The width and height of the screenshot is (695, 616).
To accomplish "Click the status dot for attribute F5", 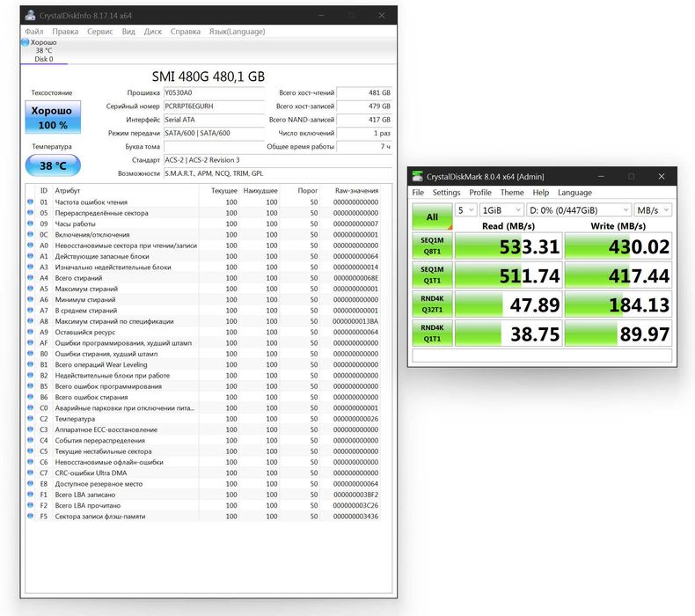I will coord(30,517).
